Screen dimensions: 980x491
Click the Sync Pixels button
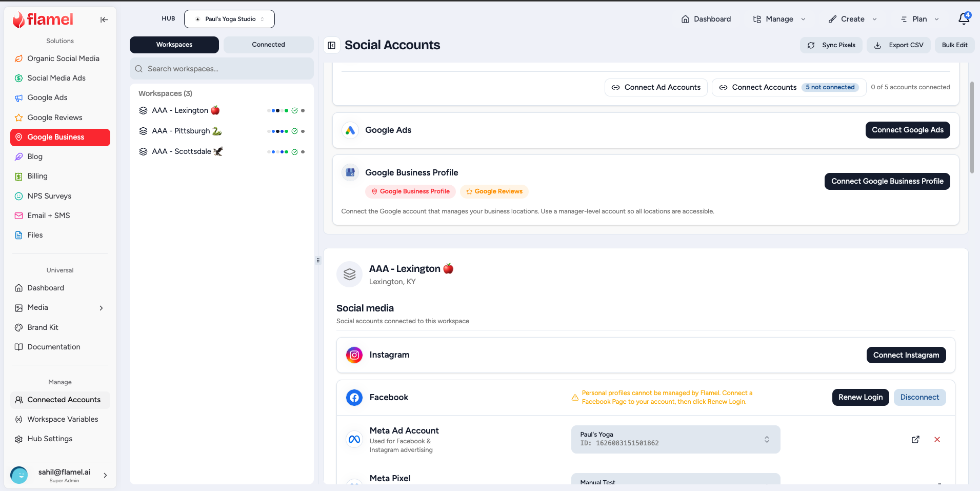coord(831,45)
